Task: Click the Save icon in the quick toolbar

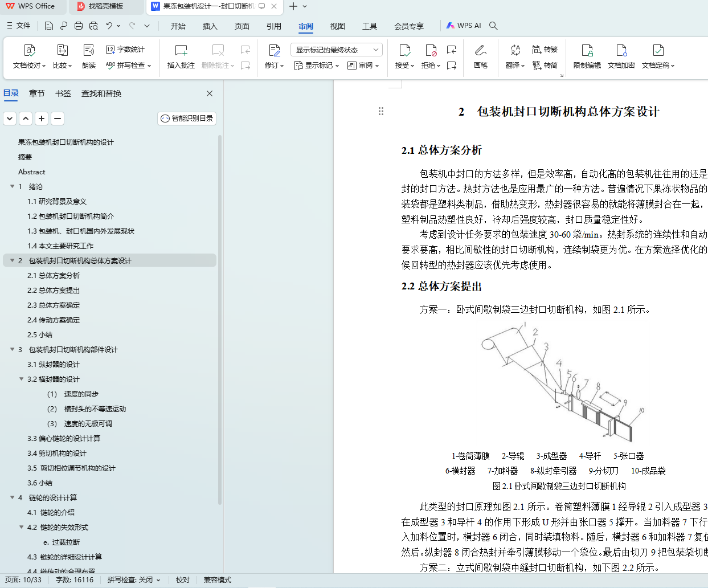Action: click(49, 26)
